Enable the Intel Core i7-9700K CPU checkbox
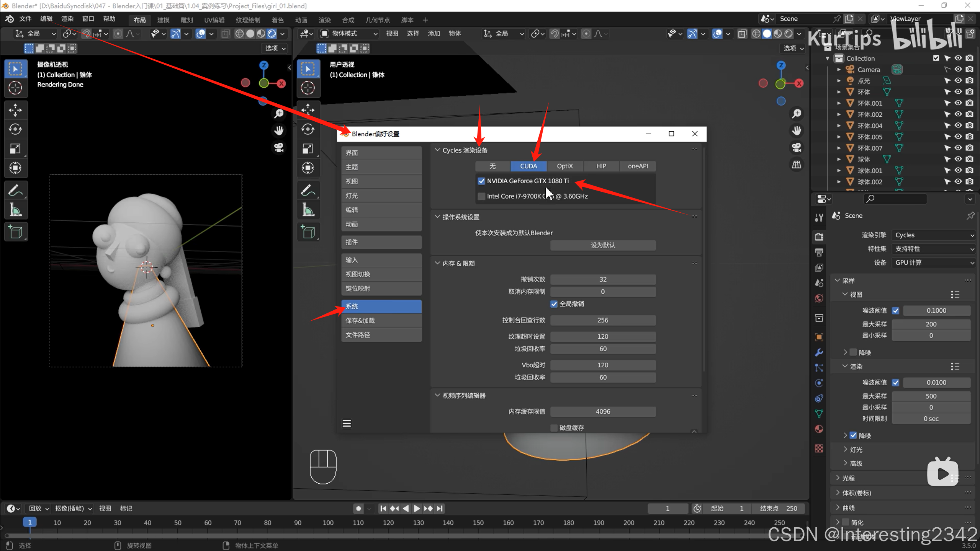The width and height of the screenshot is (980, 551). [481, 196]
